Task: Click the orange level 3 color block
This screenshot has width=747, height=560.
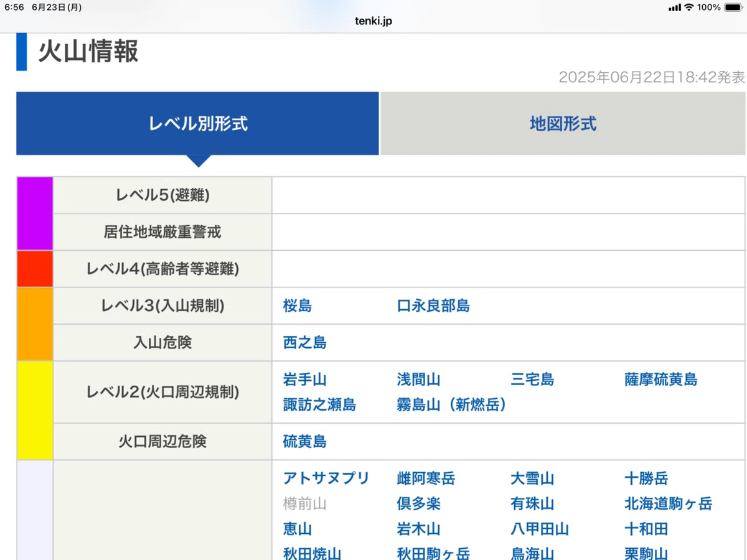Action: coord(35,324)
